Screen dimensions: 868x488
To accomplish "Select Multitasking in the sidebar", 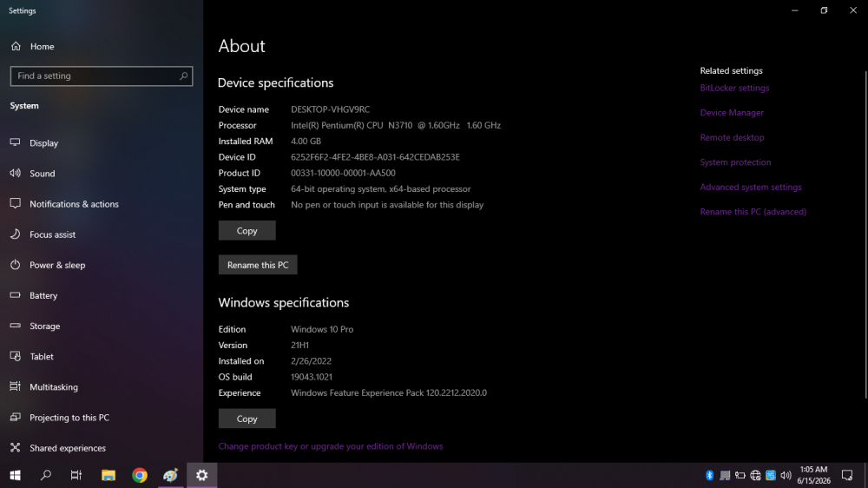I will click(x=102, y=386).
